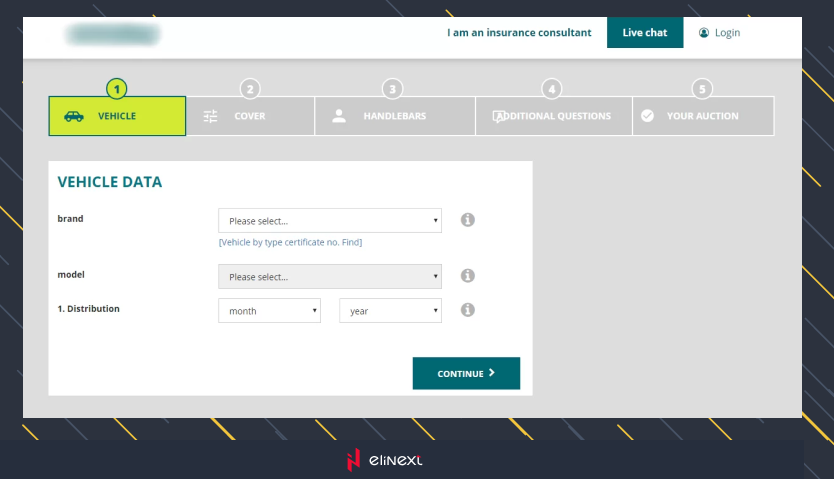Click the info icon next to model
The width and height of the screenshot is (834, 479).
467,276
